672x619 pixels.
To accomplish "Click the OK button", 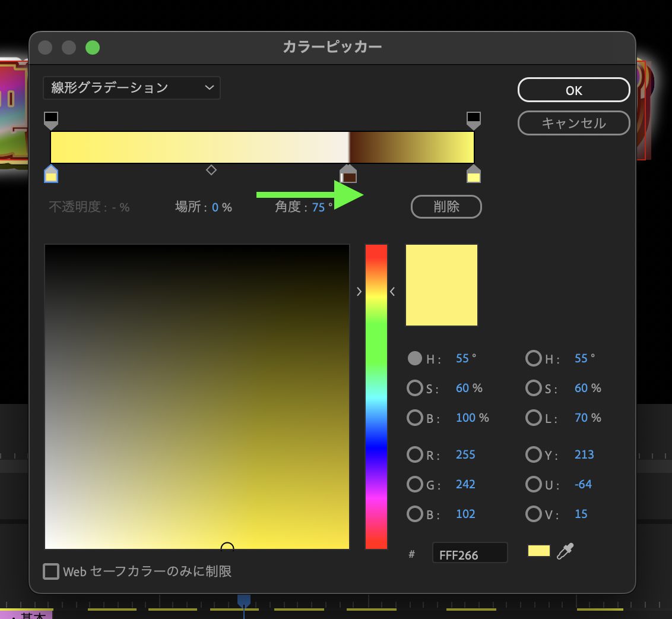I will (x=573, y=90).
